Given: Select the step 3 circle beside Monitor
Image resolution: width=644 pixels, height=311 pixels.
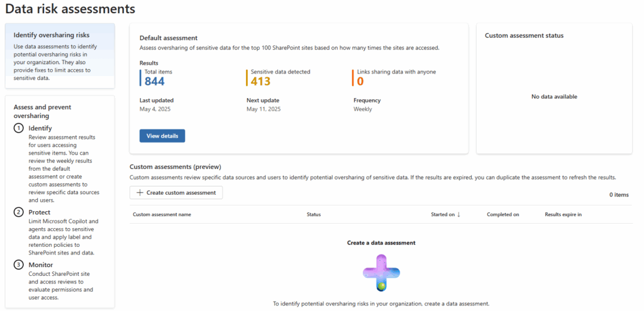Looking at the screenshot, I should tap(19, 265).
